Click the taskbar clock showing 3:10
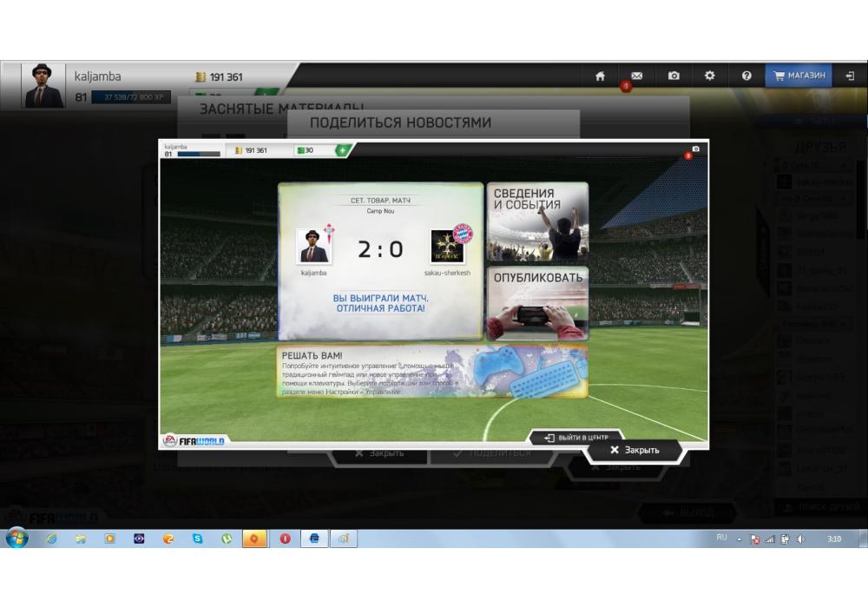This screenshot has width=868, height=608. (833, 539)
